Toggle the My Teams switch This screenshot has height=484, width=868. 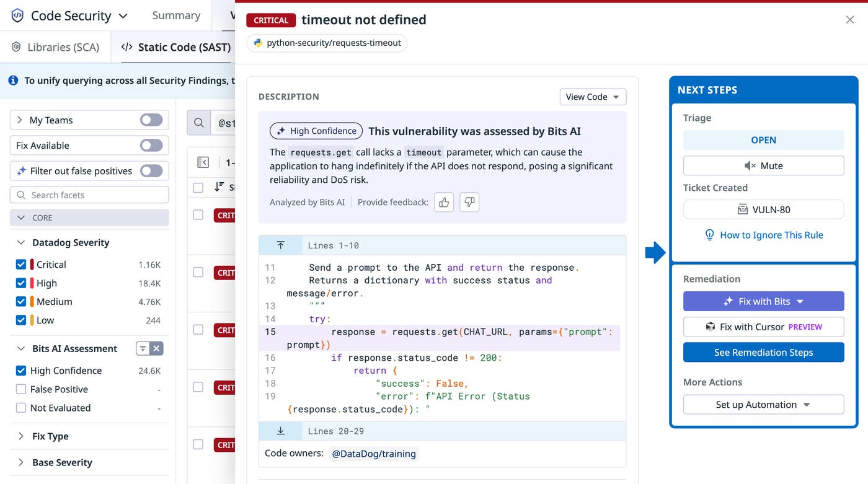pos(151,120)
